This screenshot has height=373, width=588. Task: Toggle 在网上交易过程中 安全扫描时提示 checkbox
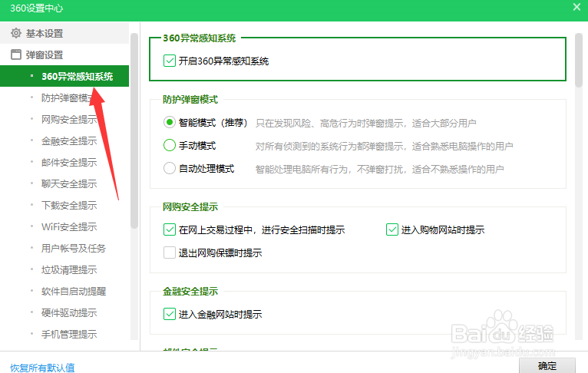tap(170, 229)
